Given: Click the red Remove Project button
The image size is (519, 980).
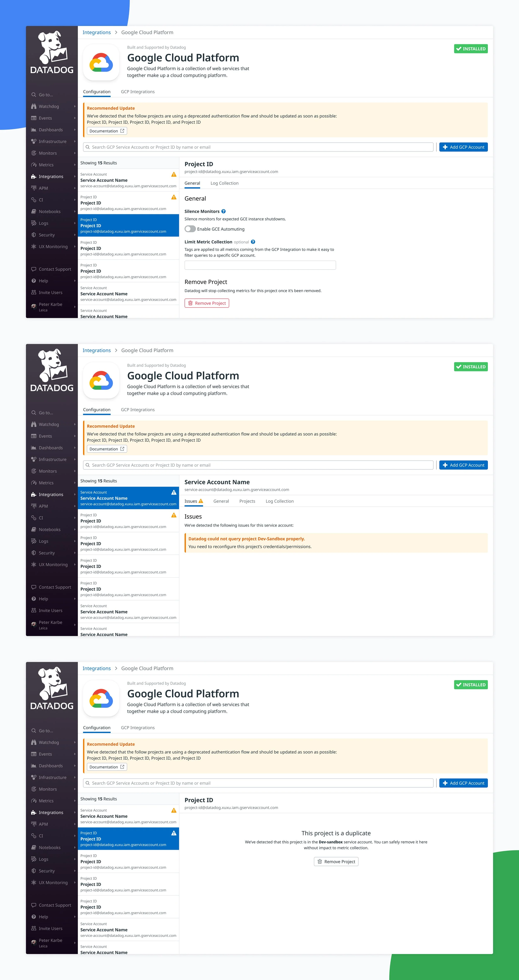Looking at the screenshot, I should tap(207, 303).
